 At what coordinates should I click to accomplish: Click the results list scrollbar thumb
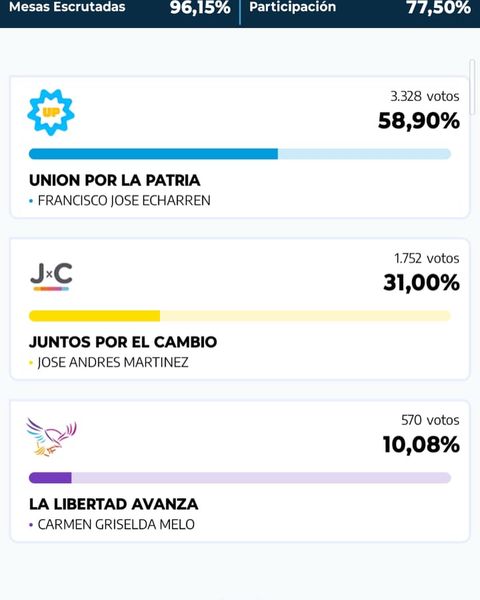point(472,87)
